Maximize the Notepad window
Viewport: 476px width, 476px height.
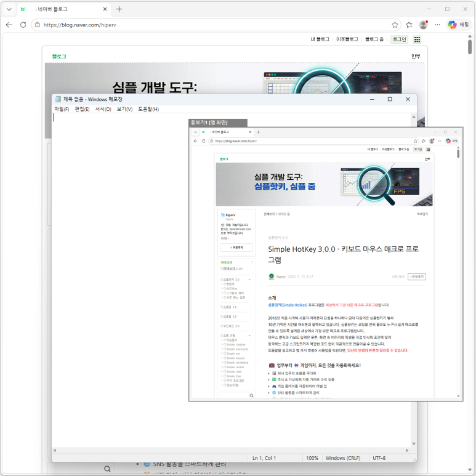point(390,99)
